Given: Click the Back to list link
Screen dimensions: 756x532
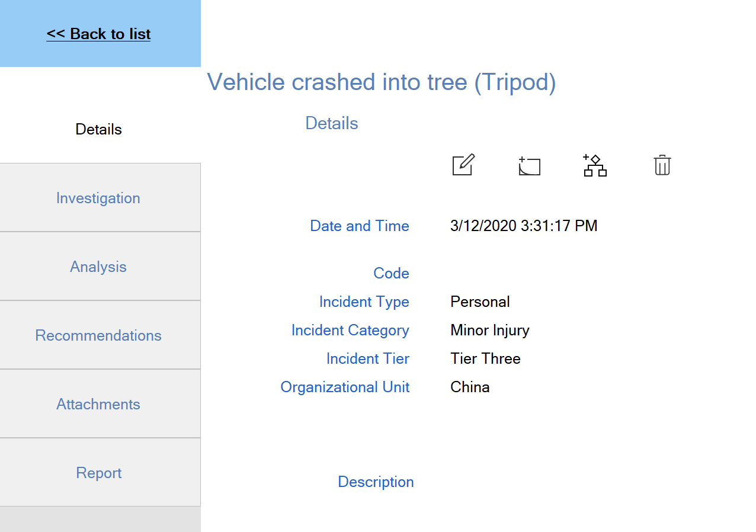Looking at the screenshot, I should click(98, 34).
